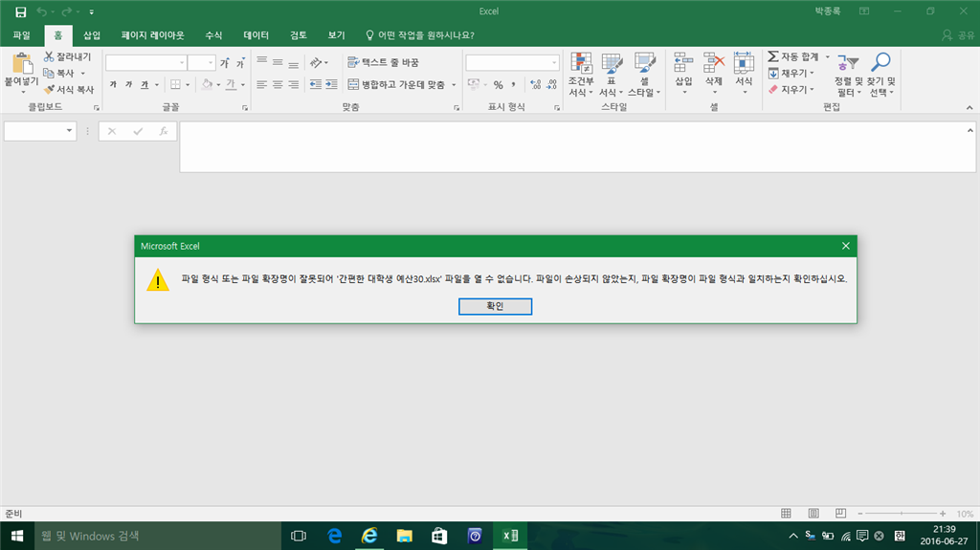Click the percent style icon
Image resolution: width=980 pixels, height=550 pixels.
pyautogui.click(x=498, y=84)
